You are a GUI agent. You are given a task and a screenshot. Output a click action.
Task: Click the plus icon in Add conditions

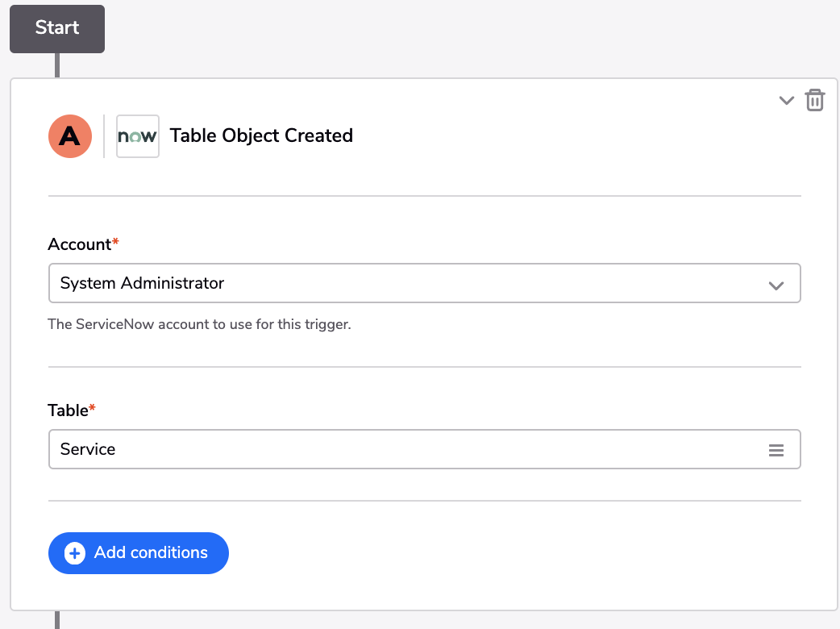(75, 553)
